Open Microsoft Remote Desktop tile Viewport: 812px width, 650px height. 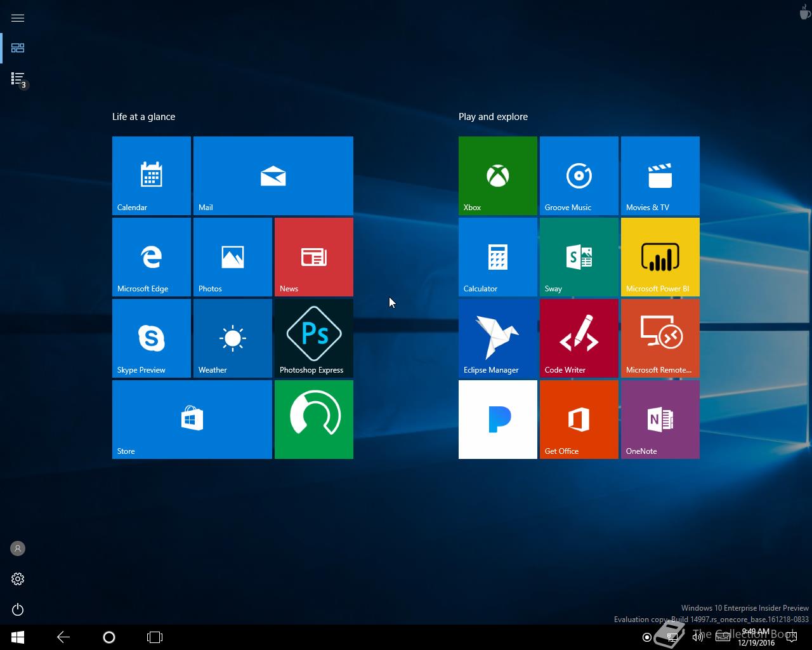click(x=660, y=338)
